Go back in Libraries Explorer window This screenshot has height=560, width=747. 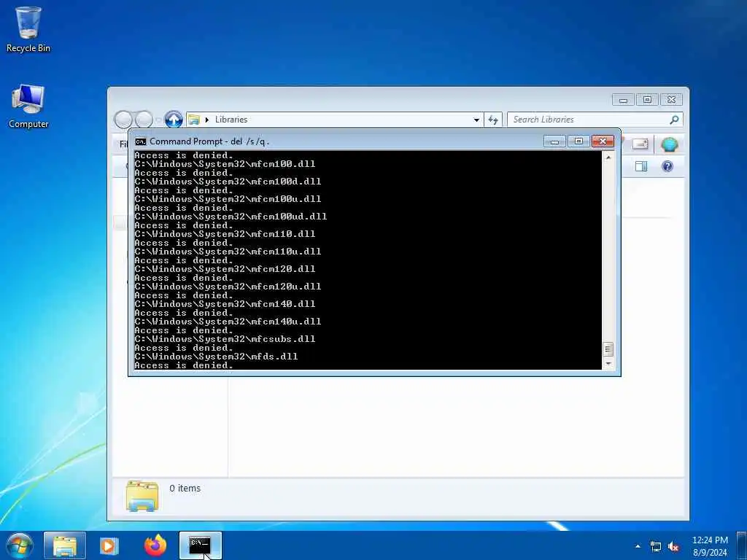(x=123, y=120)
